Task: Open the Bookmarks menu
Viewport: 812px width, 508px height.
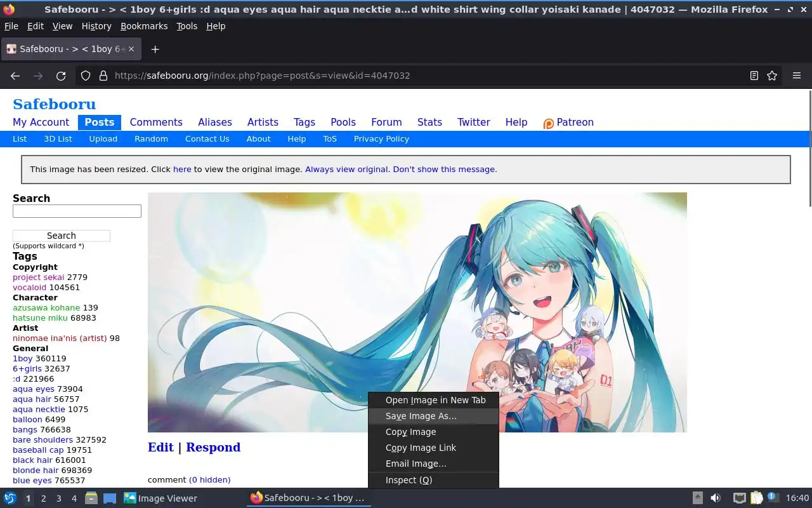Action: pyautogui.click(x=144, y=26)
